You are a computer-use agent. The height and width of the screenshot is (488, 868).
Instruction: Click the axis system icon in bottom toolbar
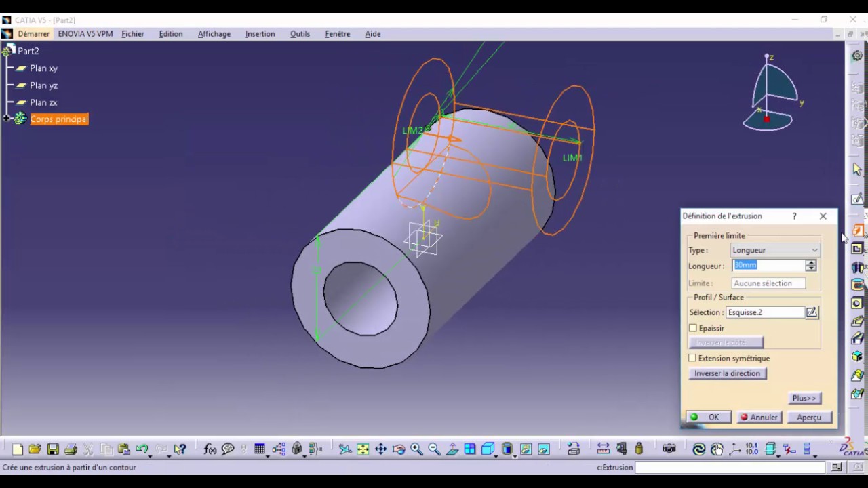(734, 449)
